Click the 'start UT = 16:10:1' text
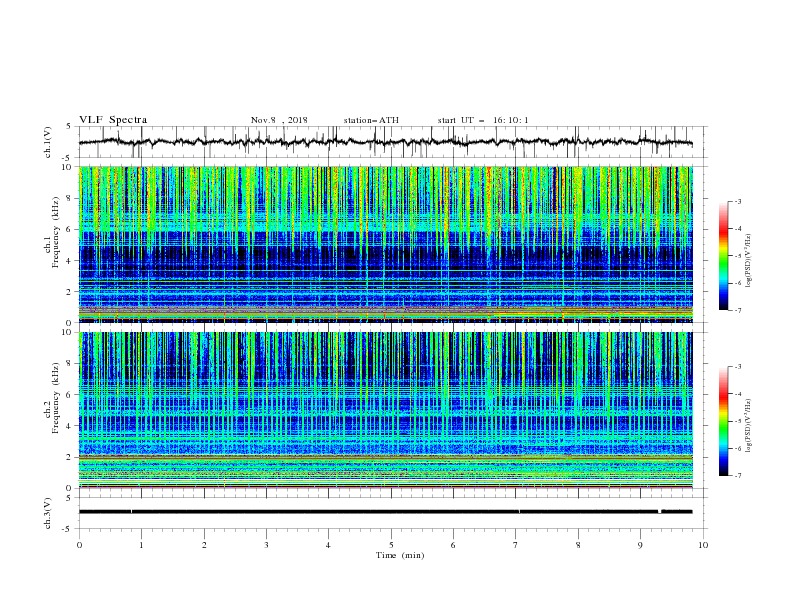792x612 pixels. click(483, 120)
